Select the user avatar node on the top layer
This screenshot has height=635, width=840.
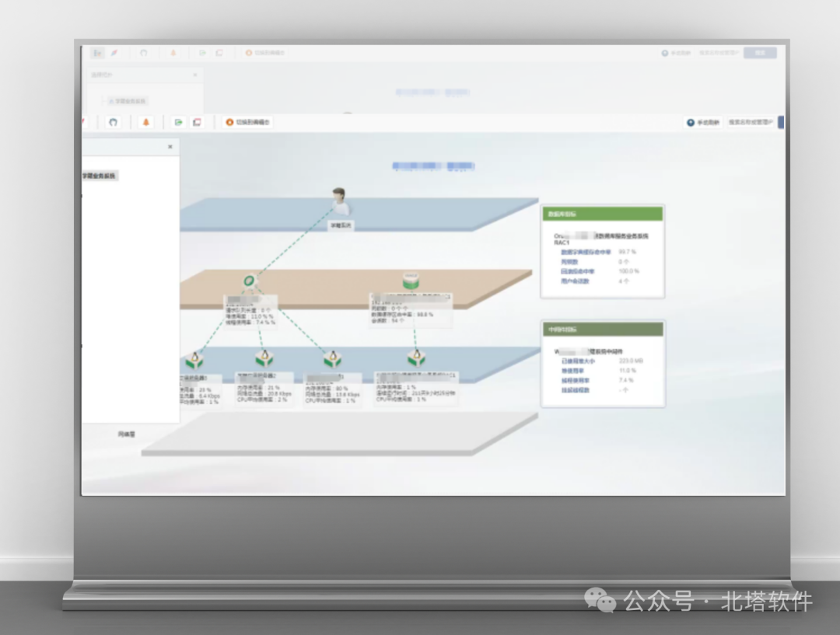coord(338,201)
